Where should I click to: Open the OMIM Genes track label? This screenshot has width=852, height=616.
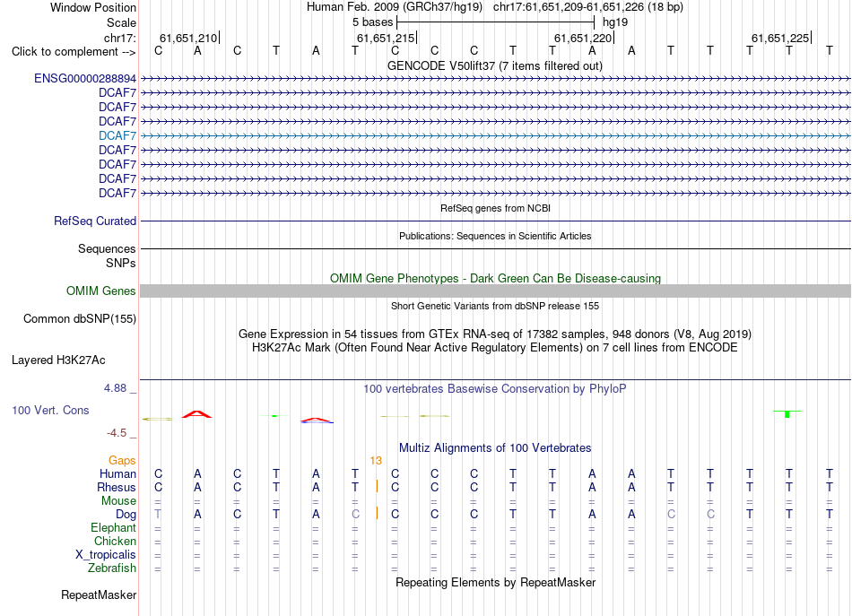[x=100, y=291]
